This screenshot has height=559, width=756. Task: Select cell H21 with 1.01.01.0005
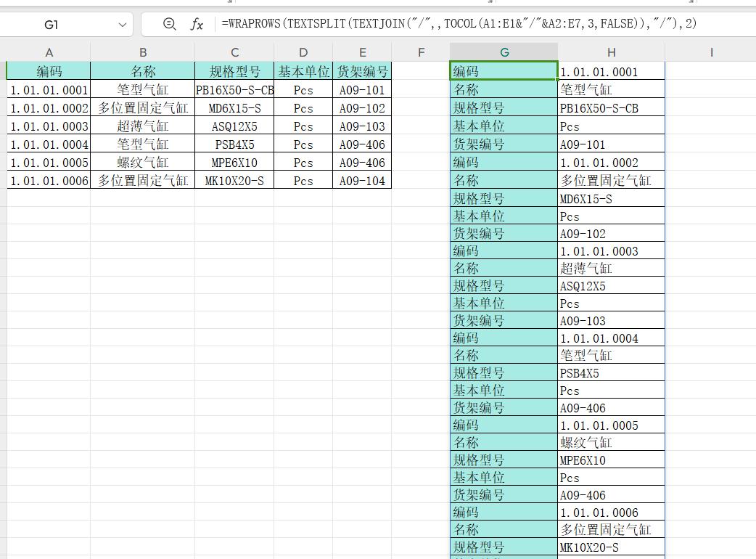tap(612, 425)
